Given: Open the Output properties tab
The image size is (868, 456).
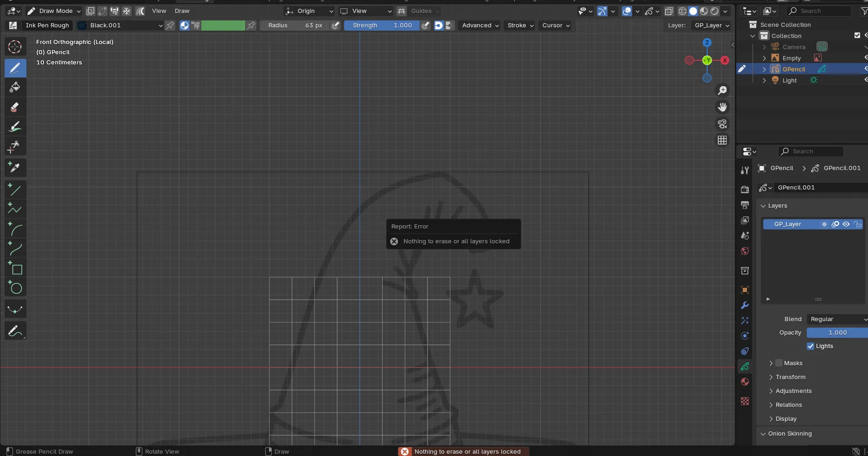Looking at the screenshot, I should tap(745, 205).
